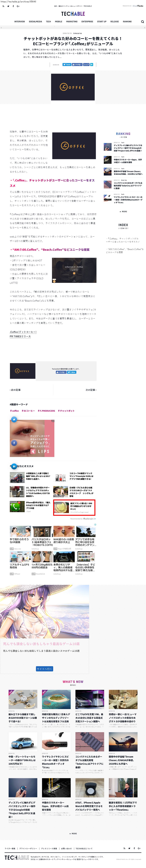Select the #F.PRODUCERS keyword tag

(46, 411)
